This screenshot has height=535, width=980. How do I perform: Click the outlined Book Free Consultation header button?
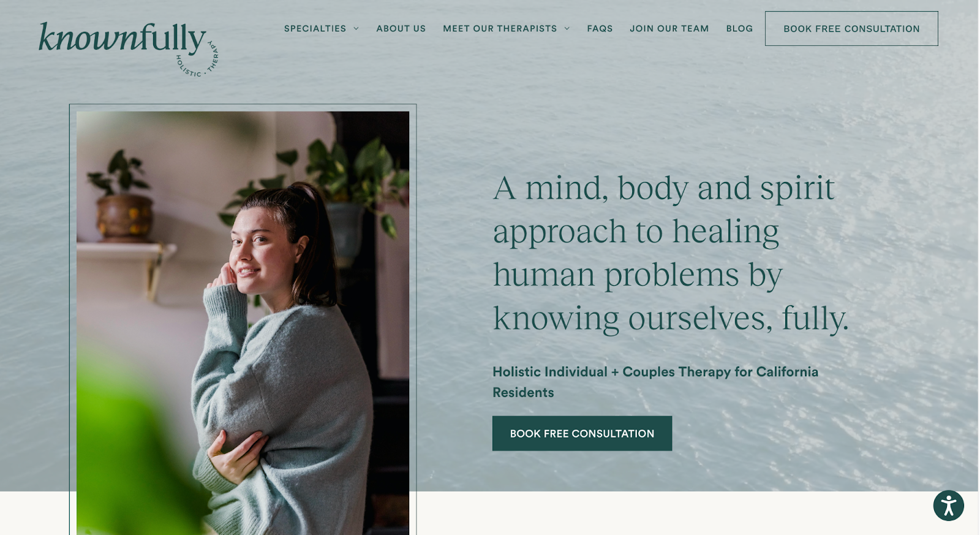click(x=851, y=28)
